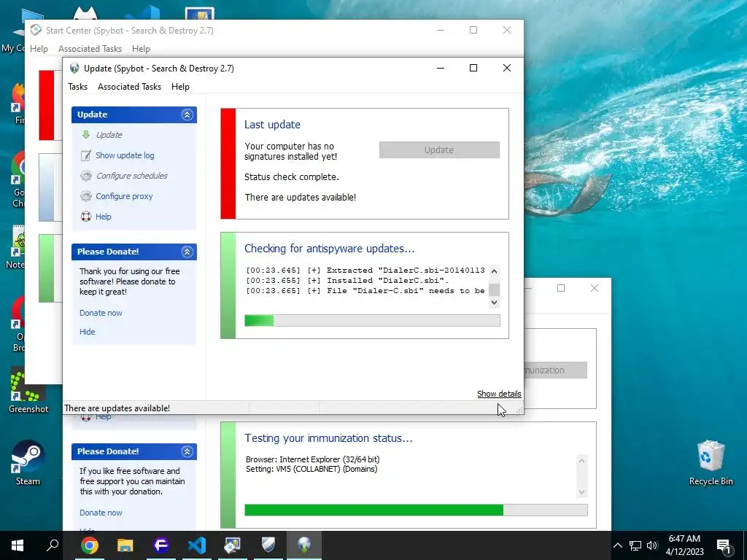Click the antispyware update progress bar
The height and width of the screenshot is (560, 747).
pos(372,321)
